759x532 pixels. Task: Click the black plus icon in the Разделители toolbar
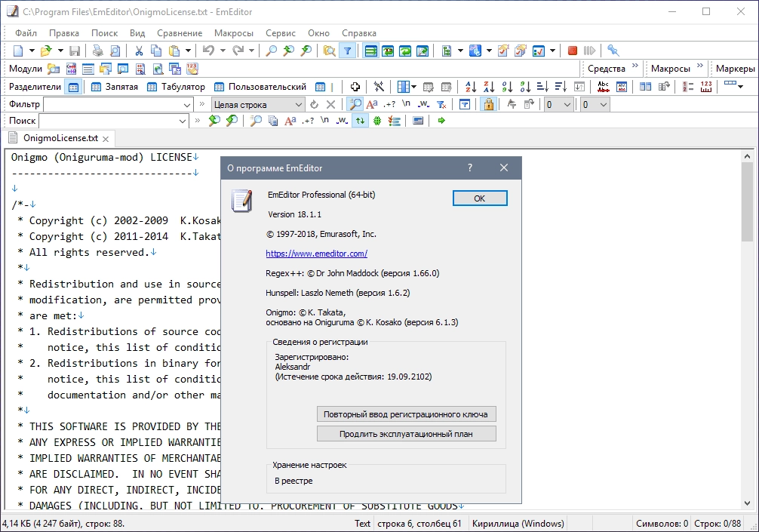pos(355,87)
